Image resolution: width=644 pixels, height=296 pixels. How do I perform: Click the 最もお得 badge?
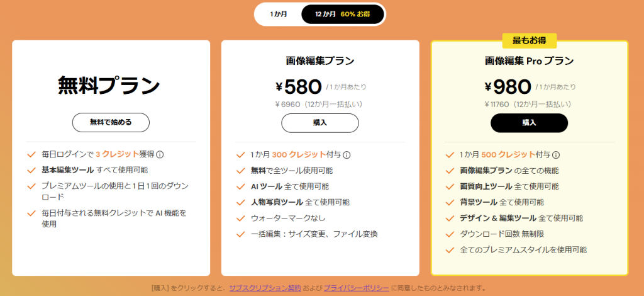pos(529,41)
